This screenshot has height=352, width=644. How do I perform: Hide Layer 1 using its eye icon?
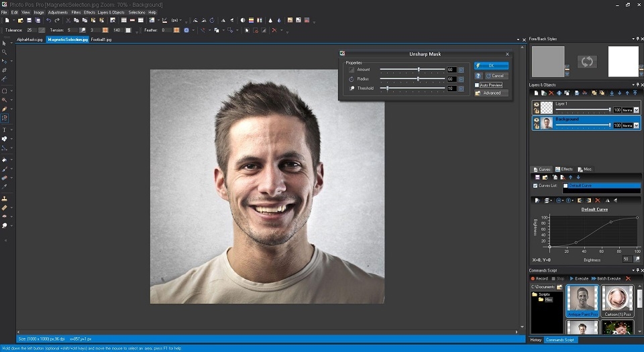(x=537, y=105)
